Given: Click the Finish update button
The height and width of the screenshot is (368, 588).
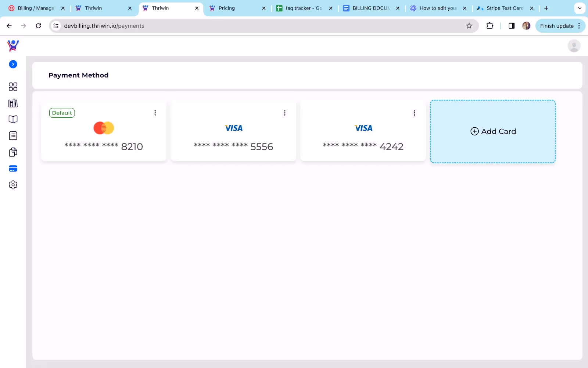Looking at the screenshot, I should coord(557,26).
